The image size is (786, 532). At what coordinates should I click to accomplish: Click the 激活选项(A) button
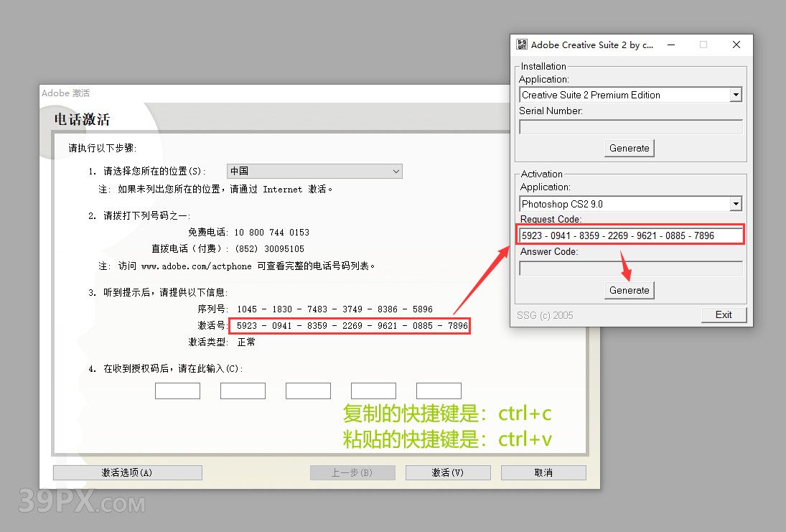[127, 472]
